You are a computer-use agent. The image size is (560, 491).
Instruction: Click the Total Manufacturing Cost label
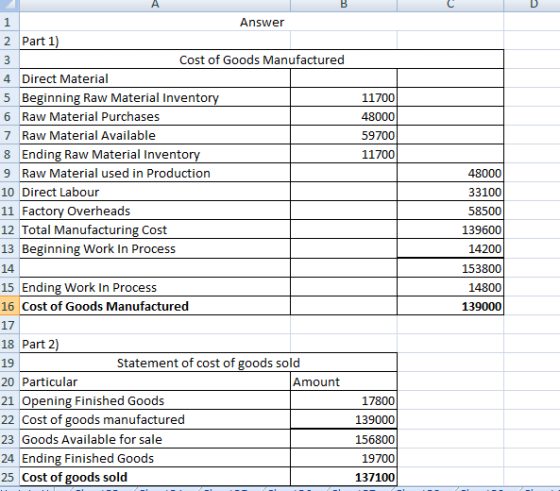tap(155, 230)
